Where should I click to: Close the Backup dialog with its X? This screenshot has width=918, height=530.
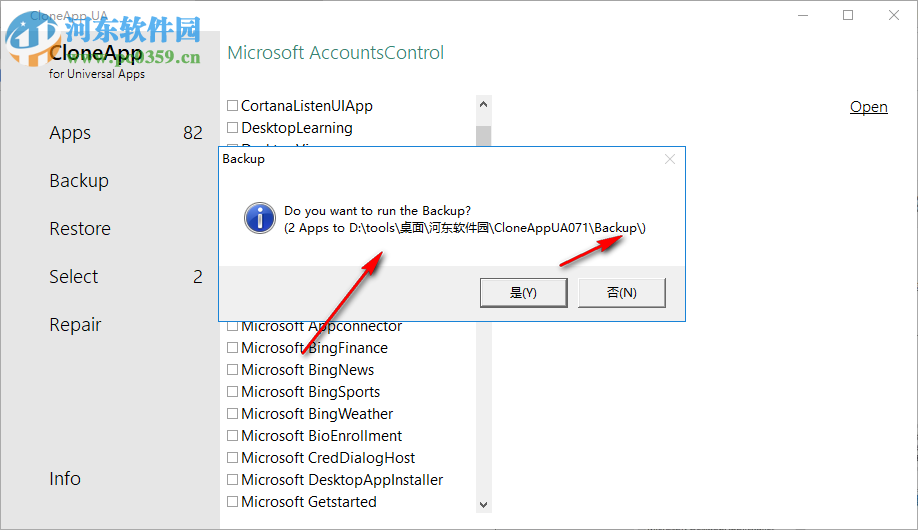tap(670, 159)
